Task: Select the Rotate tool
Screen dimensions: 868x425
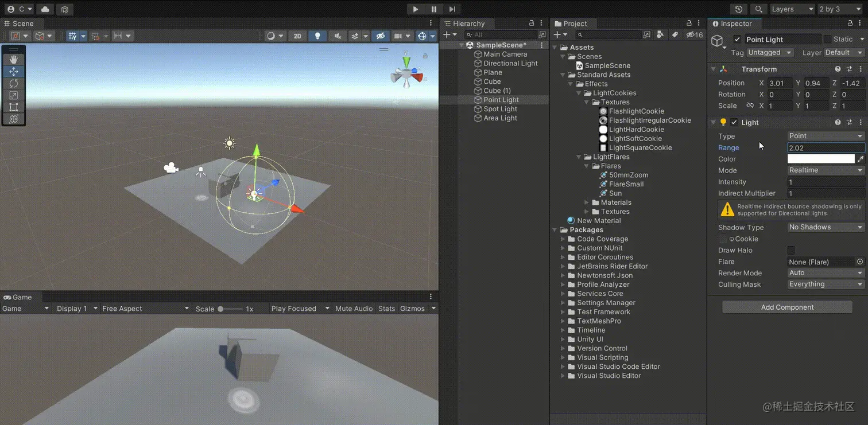Action: coord(13,83)
